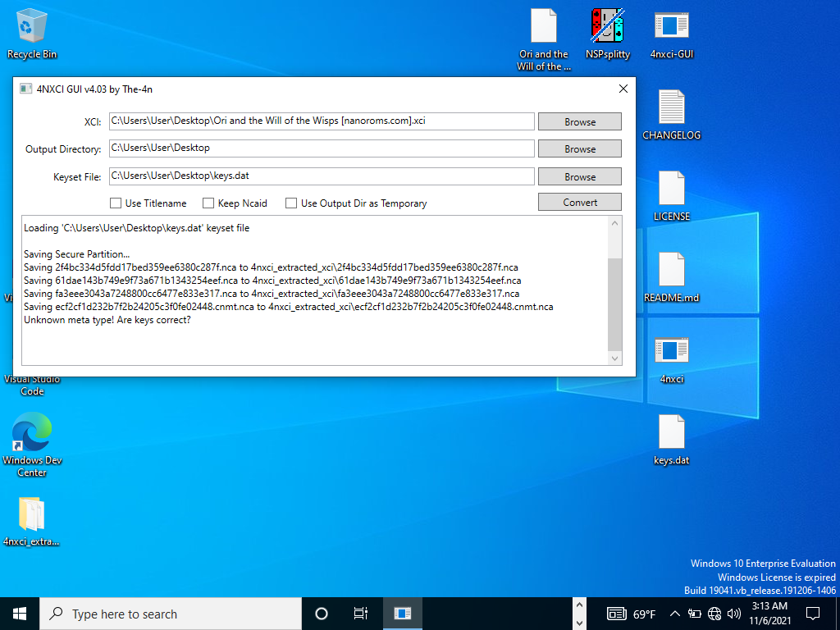The height and width of the screenshot is (630, 840).
Task: Click into the Keyset File field
Action: 322,176
